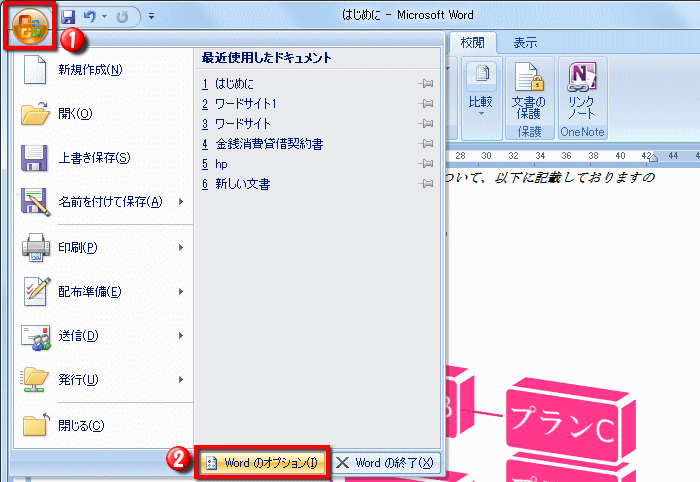Click the Undo arrow in Quick Access toolbar

point(90,17)
